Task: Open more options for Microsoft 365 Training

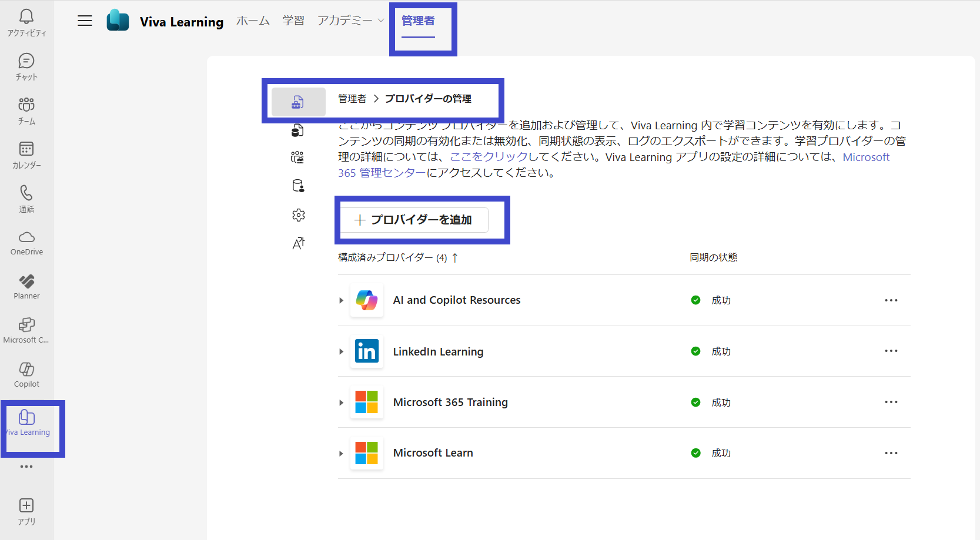Action: (x=891, y=402)
